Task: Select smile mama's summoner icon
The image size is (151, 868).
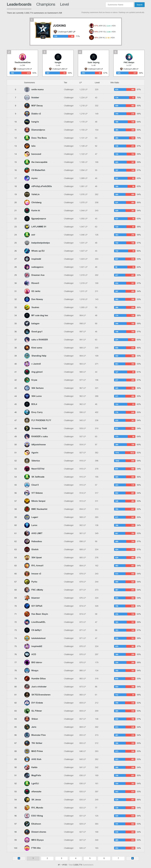Action: click(27, 90)
